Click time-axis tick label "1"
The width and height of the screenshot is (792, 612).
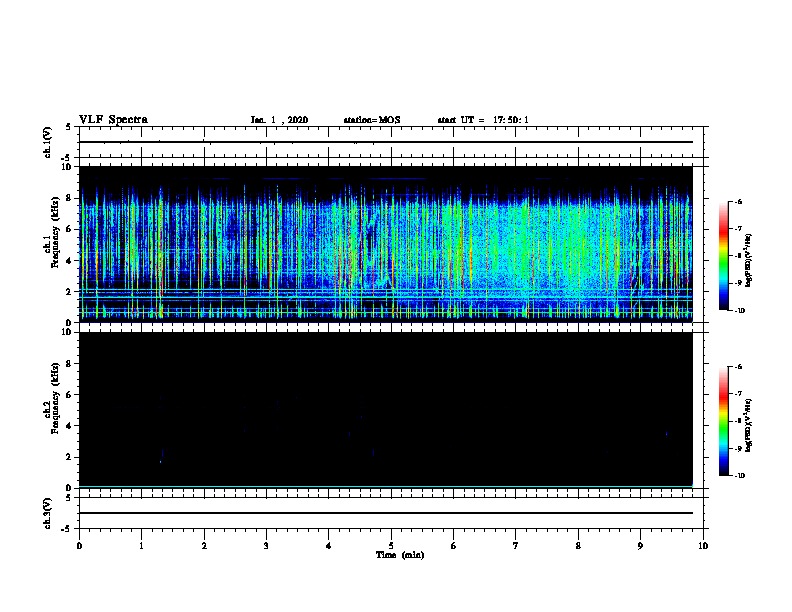(x=141, y=546)
